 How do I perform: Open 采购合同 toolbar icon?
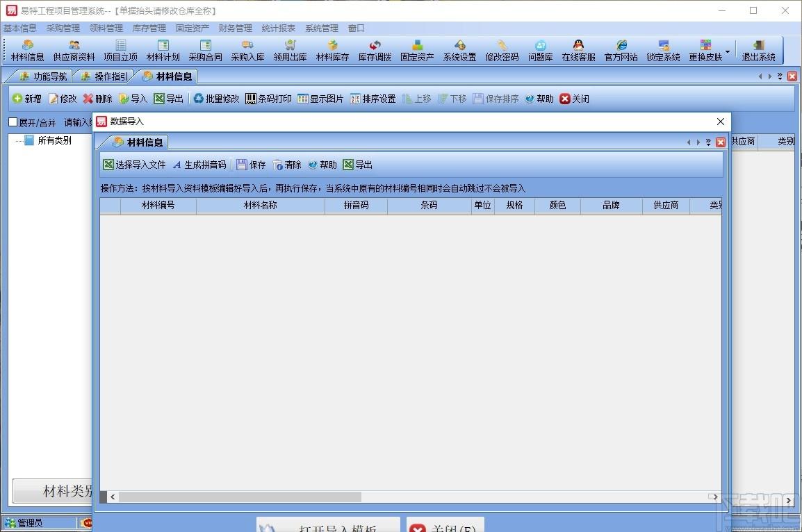[206, 51]
